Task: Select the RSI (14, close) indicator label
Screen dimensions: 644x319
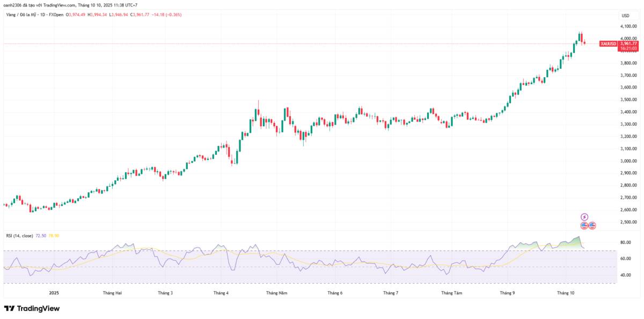Action: 18,236
